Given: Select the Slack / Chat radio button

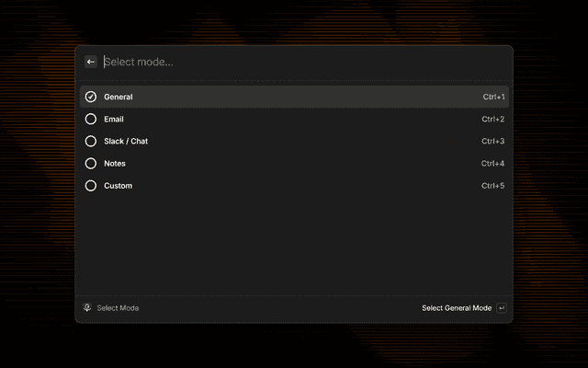Looking at the screenshot, I should coord(91,141).
